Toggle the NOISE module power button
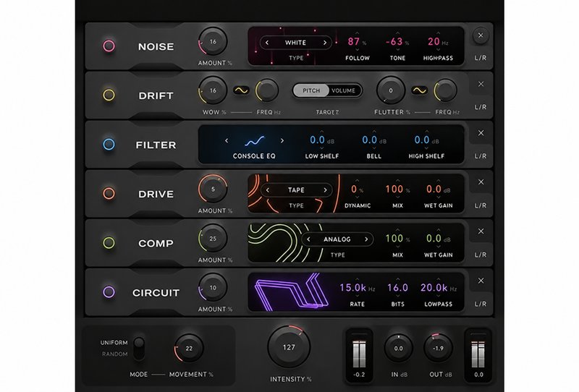The image size is (579, 392). 109,46
